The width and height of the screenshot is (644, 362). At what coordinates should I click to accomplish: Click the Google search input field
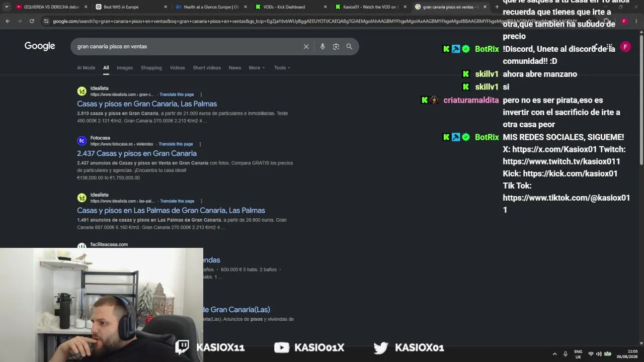[189, 46]
